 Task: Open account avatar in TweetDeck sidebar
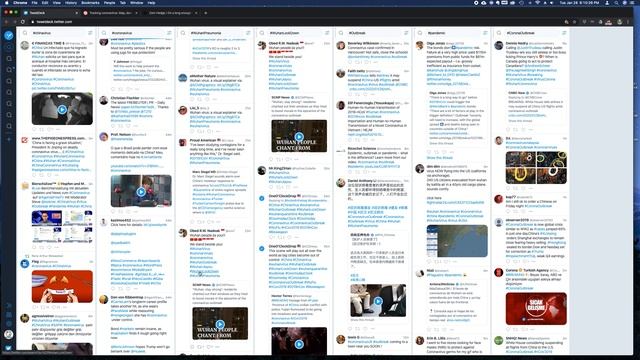(9, 334)
